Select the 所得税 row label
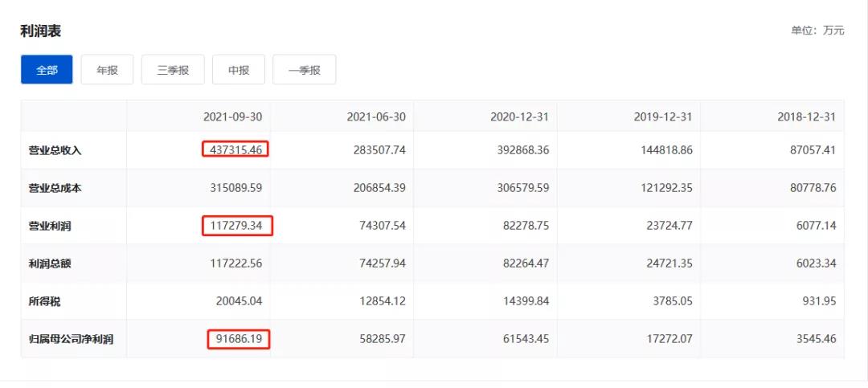This screenshot has height=388, width=868. [45, 301]
